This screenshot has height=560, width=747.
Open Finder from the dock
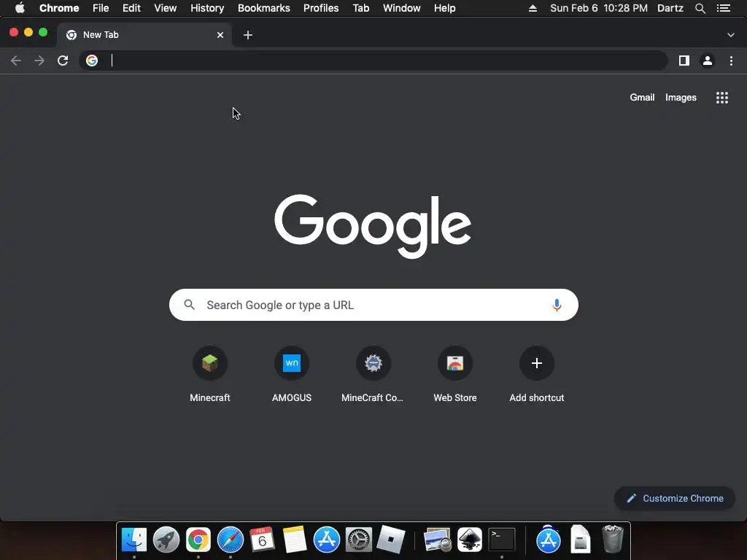[134, 540]
